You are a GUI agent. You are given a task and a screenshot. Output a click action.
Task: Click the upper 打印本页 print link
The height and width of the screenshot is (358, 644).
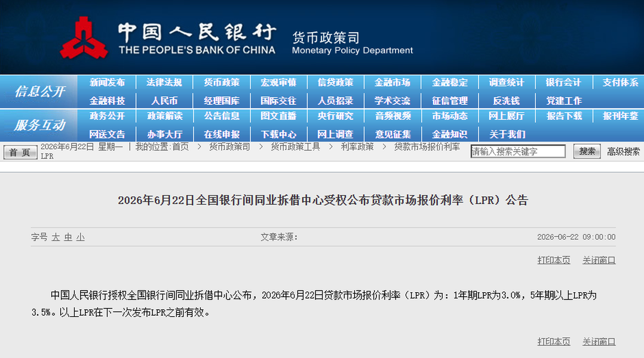tap(554, 260)
